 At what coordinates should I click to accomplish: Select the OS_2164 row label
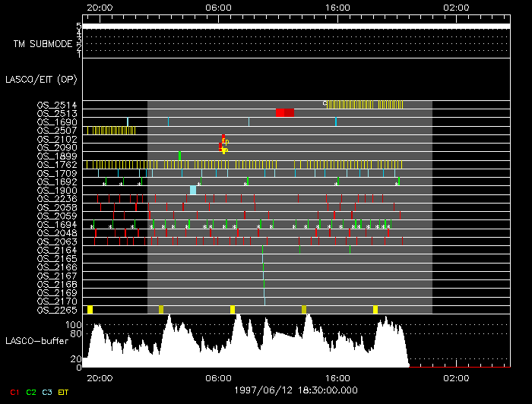(57, 250)
